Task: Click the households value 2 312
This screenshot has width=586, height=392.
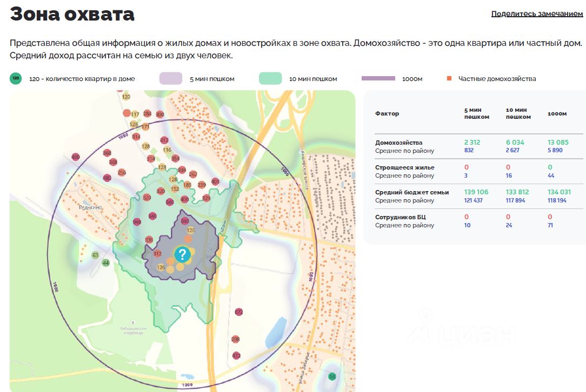Action: pyautogui.click(x=472, y=142)
